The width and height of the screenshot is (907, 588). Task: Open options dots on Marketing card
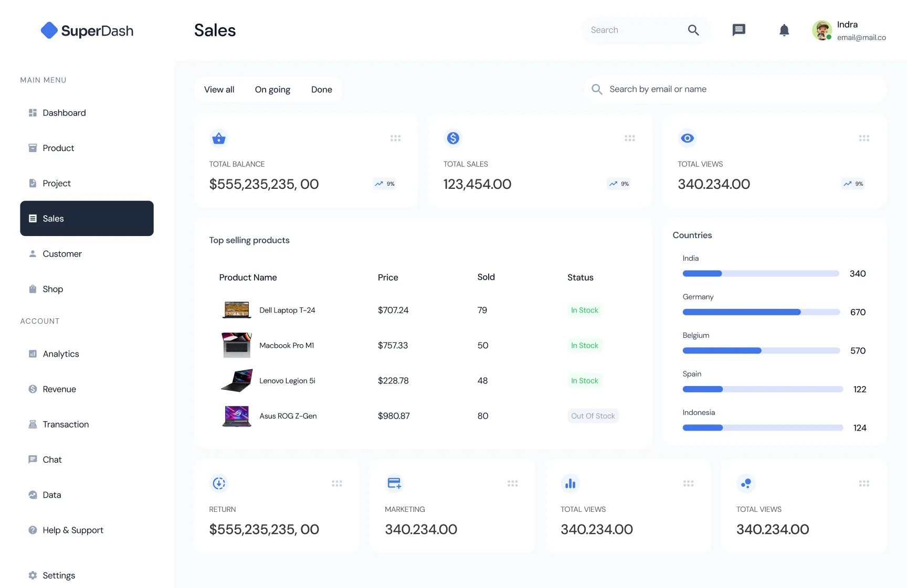point(512,484)
